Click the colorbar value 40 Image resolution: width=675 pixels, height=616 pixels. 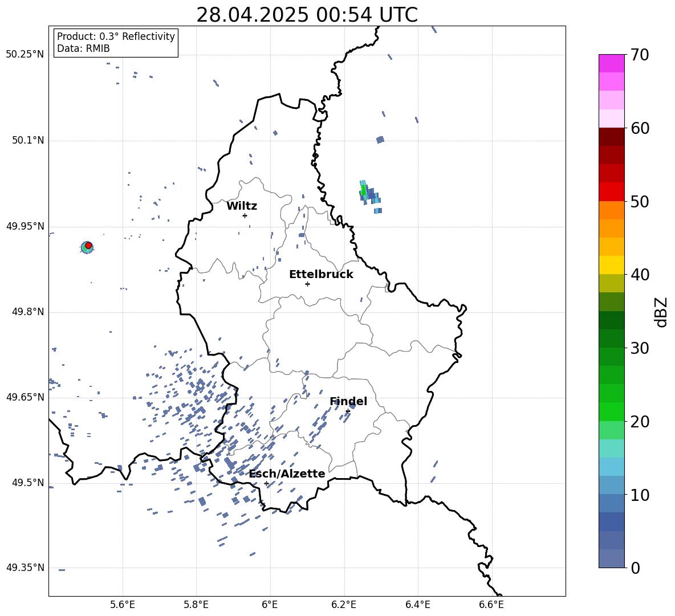coord(640,275)
